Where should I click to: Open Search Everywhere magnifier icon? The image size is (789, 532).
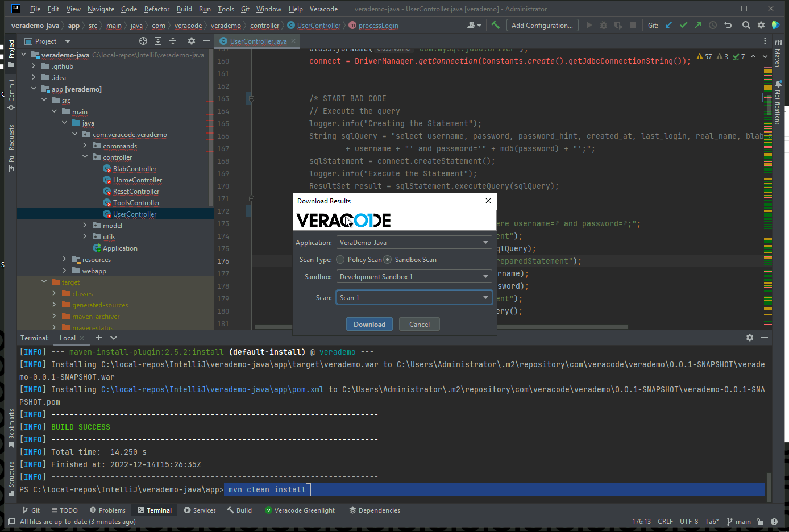click(746, 25)
